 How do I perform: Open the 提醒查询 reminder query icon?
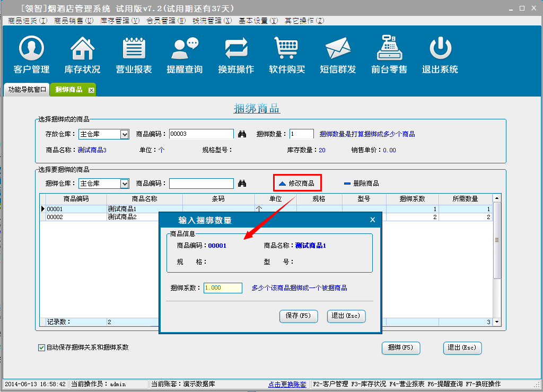coord(185,55)
